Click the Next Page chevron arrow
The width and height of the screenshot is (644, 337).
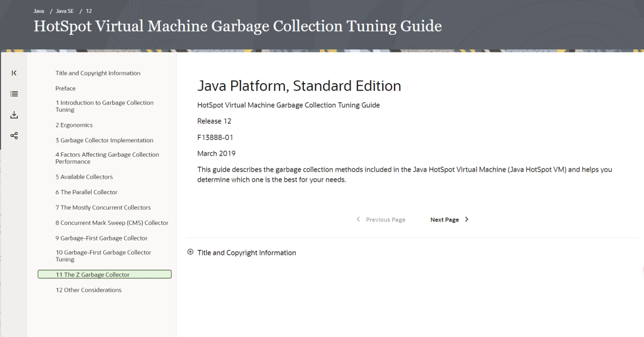click(x=467, y=219)
